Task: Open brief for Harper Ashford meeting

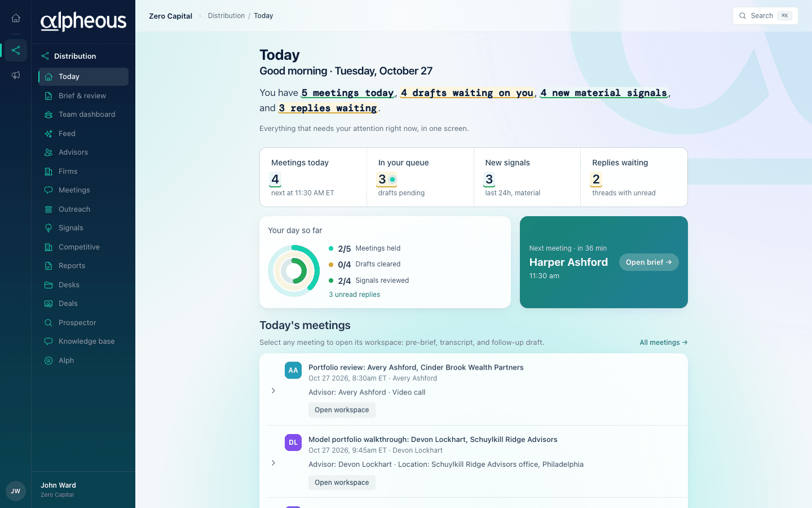Action: 649,262
